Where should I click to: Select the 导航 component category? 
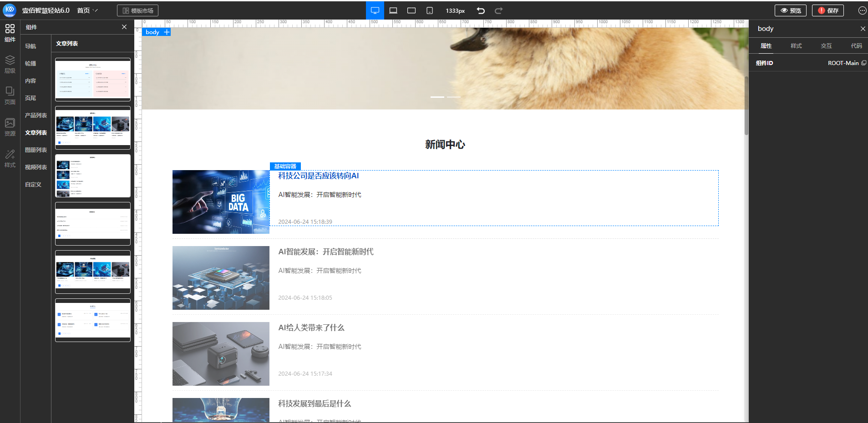(x=30, y=46)
